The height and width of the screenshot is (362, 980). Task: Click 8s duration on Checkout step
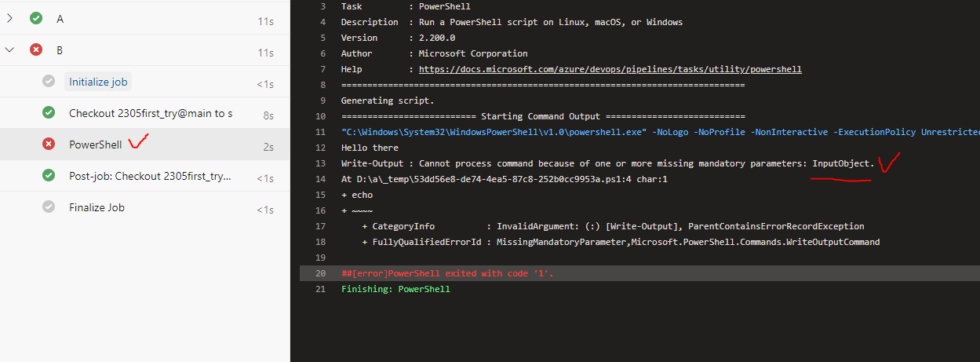tap(268, 115)
